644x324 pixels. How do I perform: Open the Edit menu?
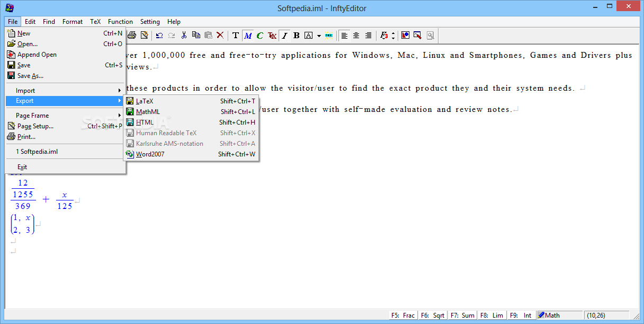[30, 22]
